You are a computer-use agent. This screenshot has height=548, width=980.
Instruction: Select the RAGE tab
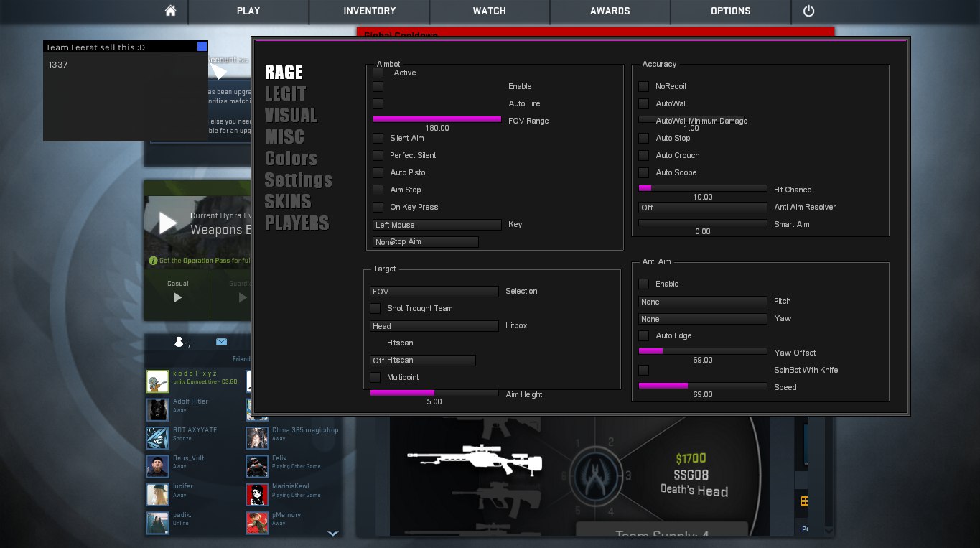284,72
